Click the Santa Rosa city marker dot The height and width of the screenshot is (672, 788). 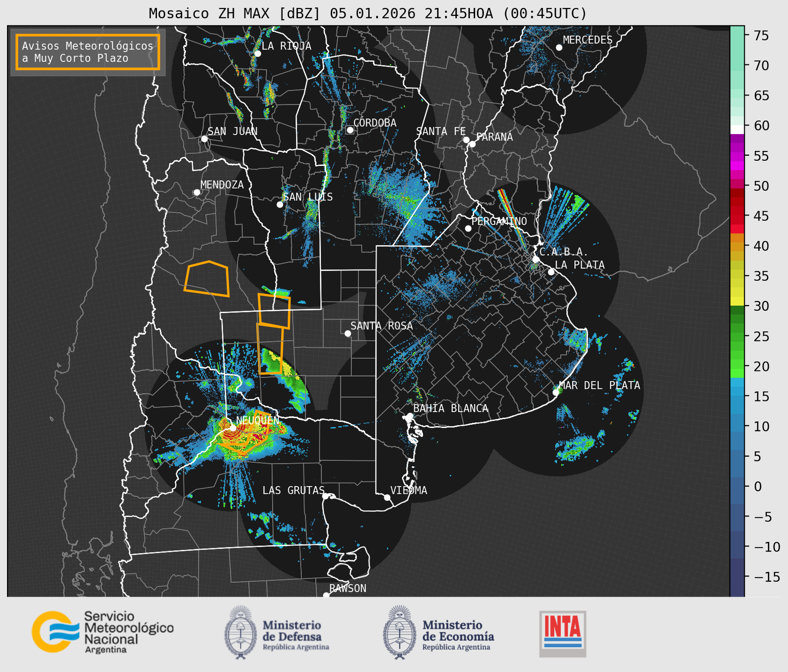(x=348, y=333)
